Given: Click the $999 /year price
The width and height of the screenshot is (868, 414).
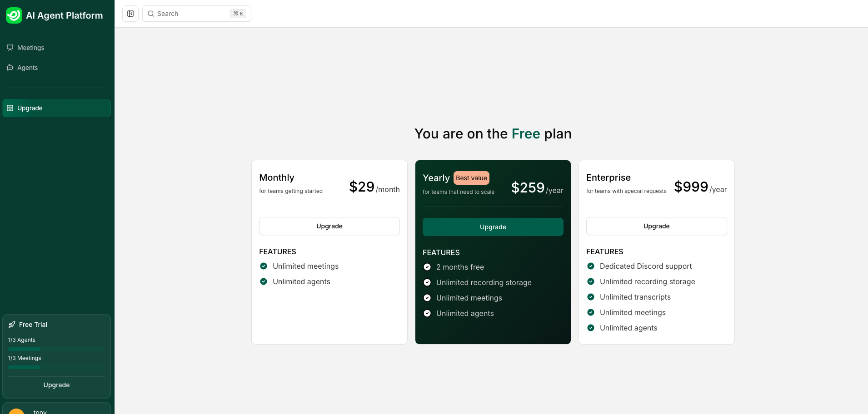Looking at the screenshot, I should [x=700, y=187].
